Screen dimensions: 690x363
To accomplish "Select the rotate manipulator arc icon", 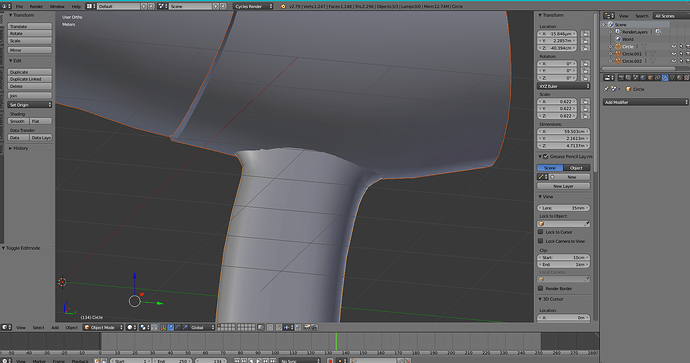I will [178, 327].
